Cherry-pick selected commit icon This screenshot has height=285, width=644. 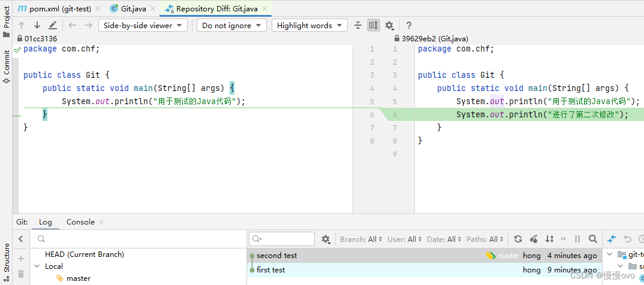click(x=534, y=239)
